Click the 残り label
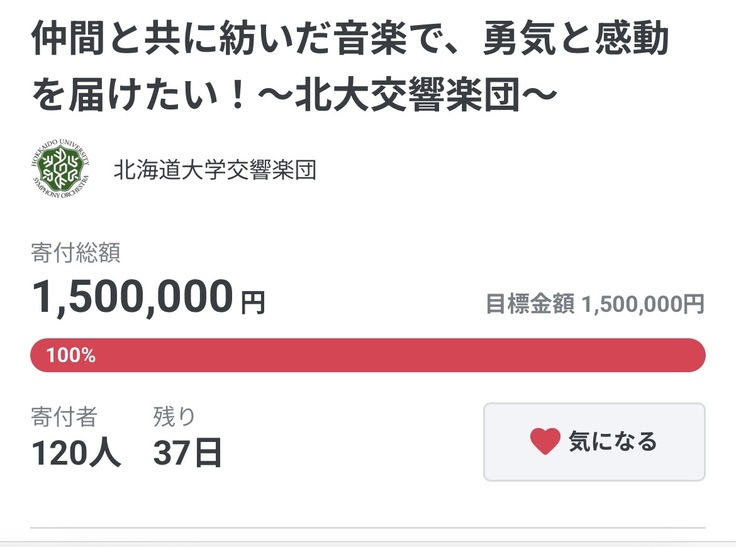 click(174, 416)
